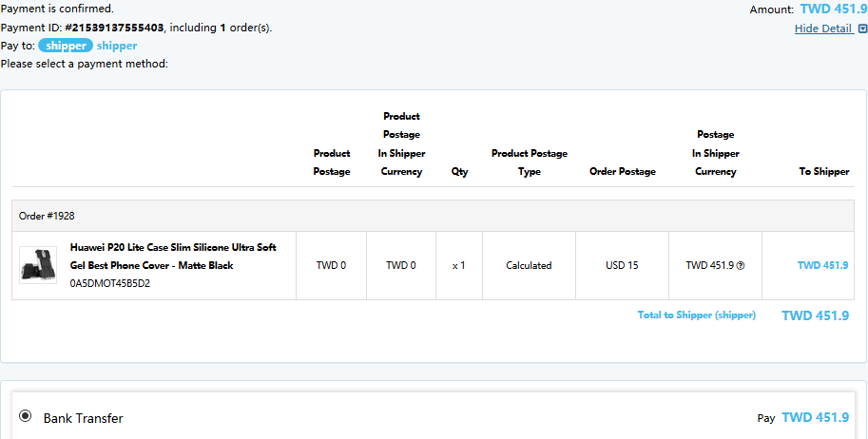Click the Calculated postage type cell
This screenshot has height=439, width=868.
[529, 265]
